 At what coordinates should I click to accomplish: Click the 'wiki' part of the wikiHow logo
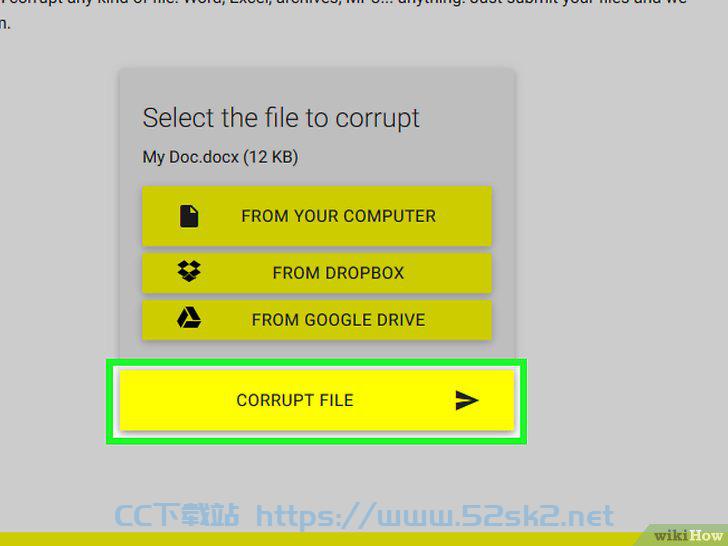point(671,536)
